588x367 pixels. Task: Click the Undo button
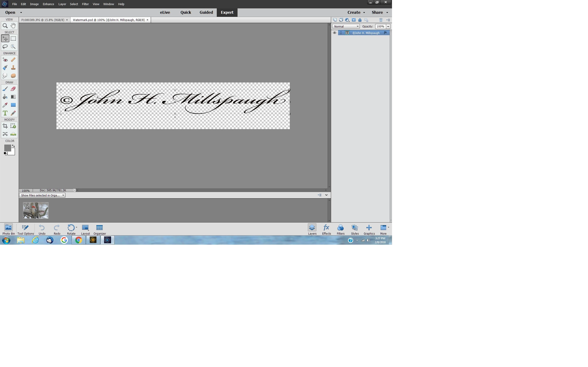(42, 229)
